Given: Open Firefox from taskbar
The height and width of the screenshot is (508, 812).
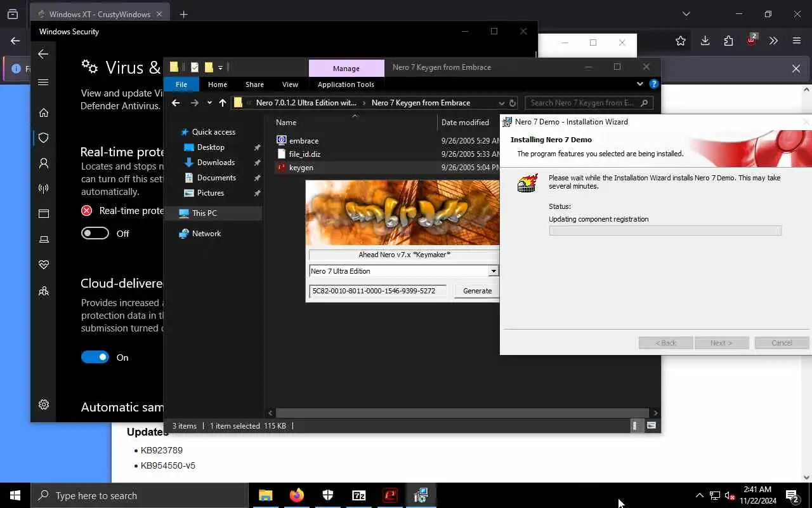Looking at the screenshot, I should coord(297,495).
